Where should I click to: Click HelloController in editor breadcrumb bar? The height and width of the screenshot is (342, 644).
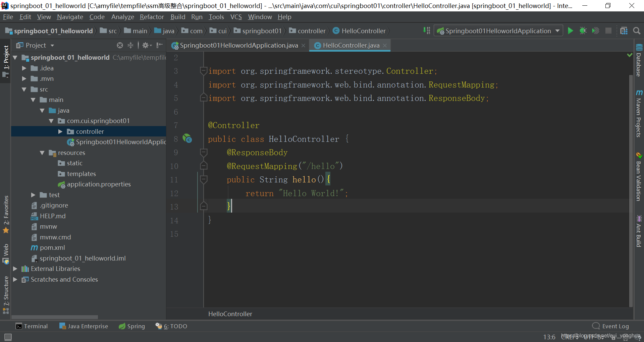pyautogui.click(x=230, y=314)
